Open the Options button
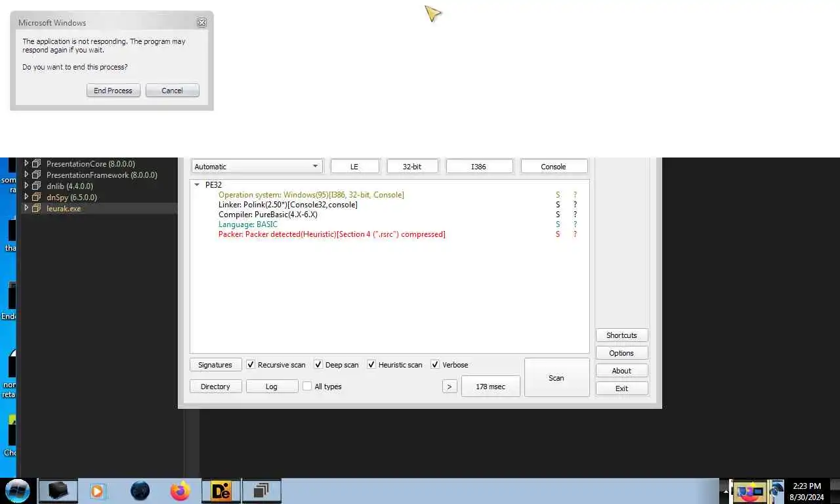Image resolution: width=840 pixels, height=504 pixels. coord(621,353)
